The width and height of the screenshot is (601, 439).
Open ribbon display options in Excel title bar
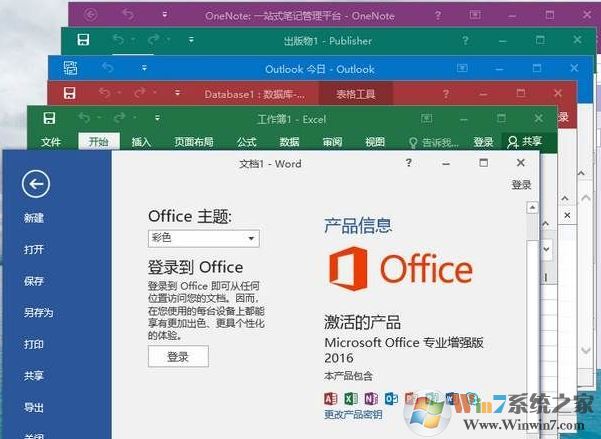pyautogui.click(x=427, y=118)
